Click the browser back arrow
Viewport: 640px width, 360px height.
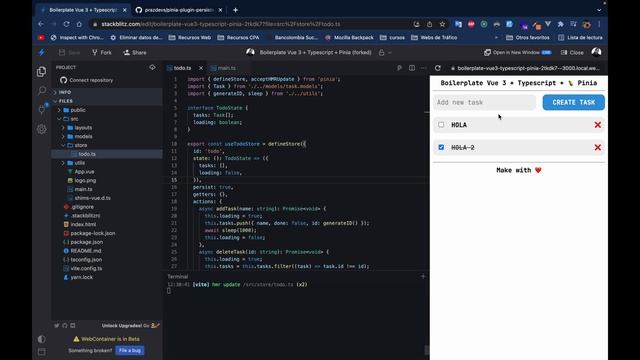point(41,24)
